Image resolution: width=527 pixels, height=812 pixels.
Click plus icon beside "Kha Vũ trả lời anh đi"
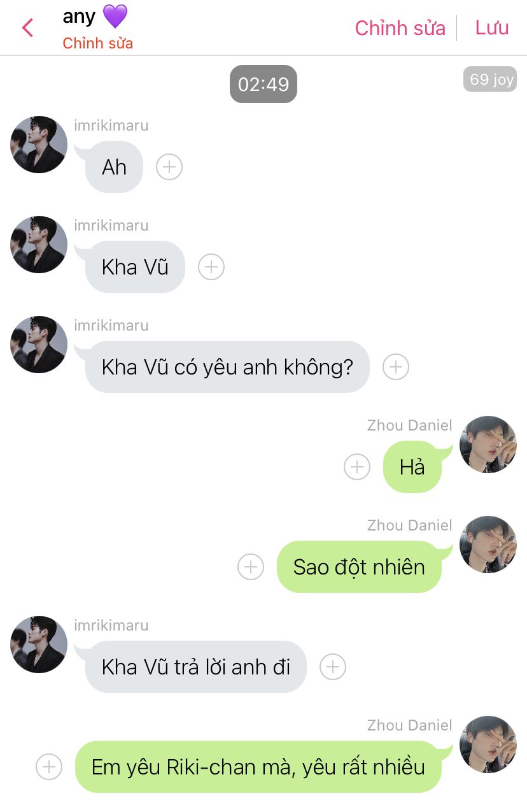[333, 667]
